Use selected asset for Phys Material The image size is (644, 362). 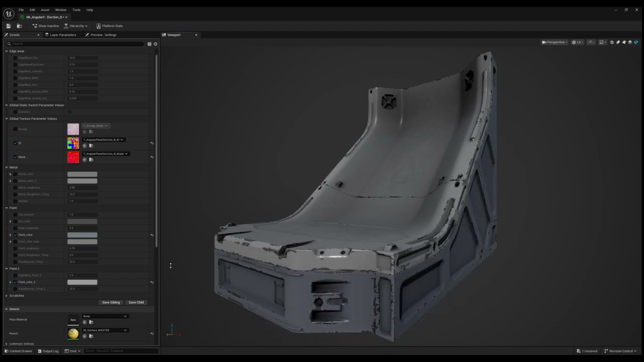(x=85, y=322)
